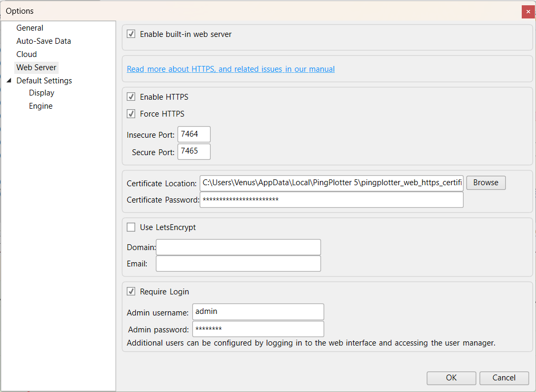Select the General settings page

click(x=30, y=27)
